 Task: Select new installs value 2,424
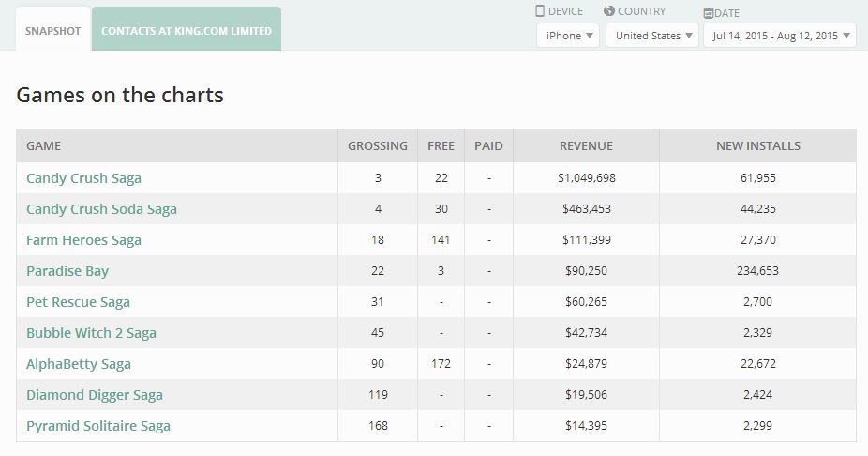757,395
